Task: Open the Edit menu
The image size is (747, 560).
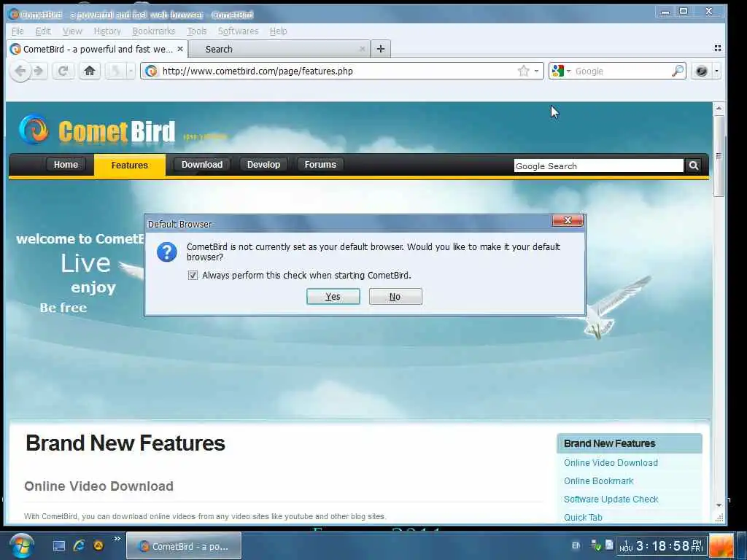Action: (x=43, y=31)
